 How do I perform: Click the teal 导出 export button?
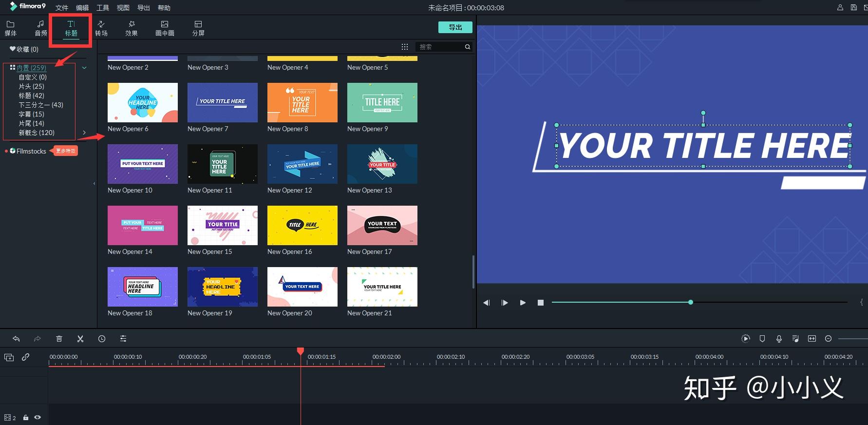click(x=455, y=27)
